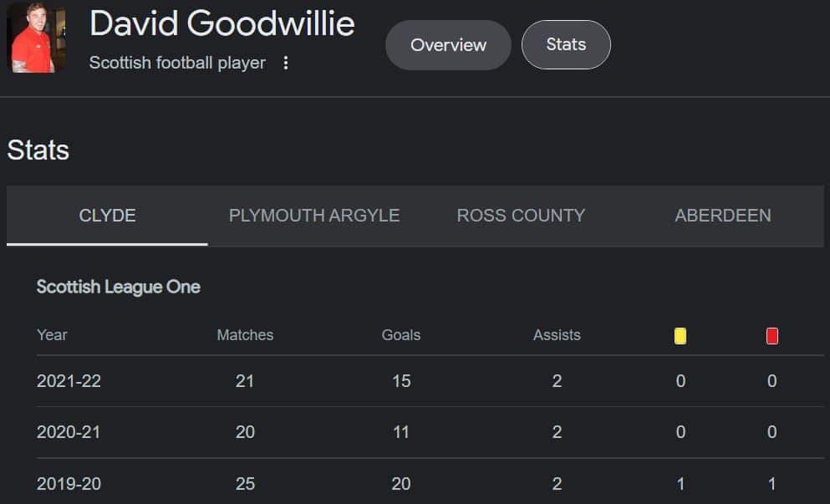The width and height of the screenshot is (830, 504).
Task: Click the Year column header
Action: tap(52, 335)
